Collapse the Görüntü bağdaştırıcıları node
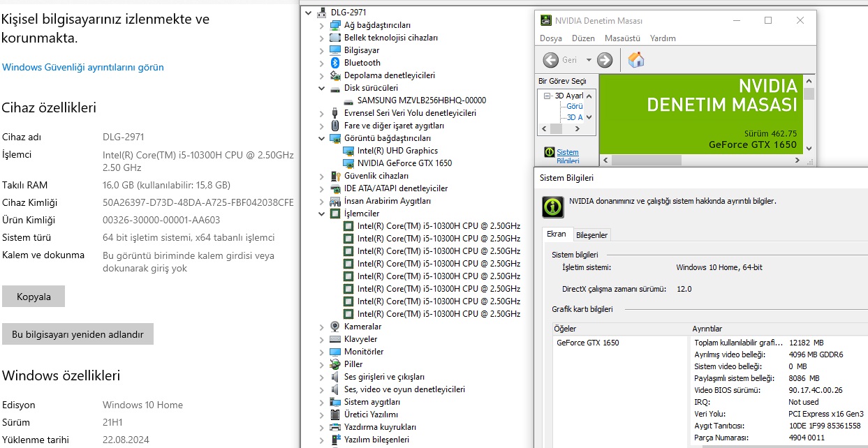Viewport: 868px width, 448px height. [321, 138]
